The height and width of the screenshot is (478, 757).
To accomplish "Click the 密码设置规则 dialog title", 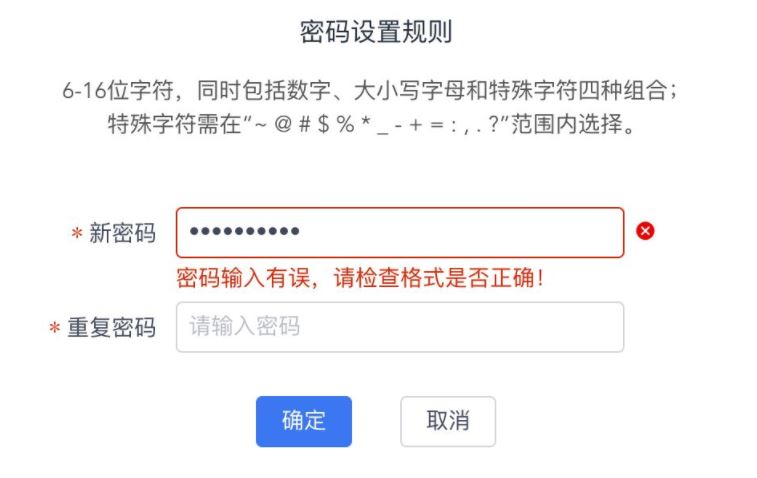I will [376, 33].
